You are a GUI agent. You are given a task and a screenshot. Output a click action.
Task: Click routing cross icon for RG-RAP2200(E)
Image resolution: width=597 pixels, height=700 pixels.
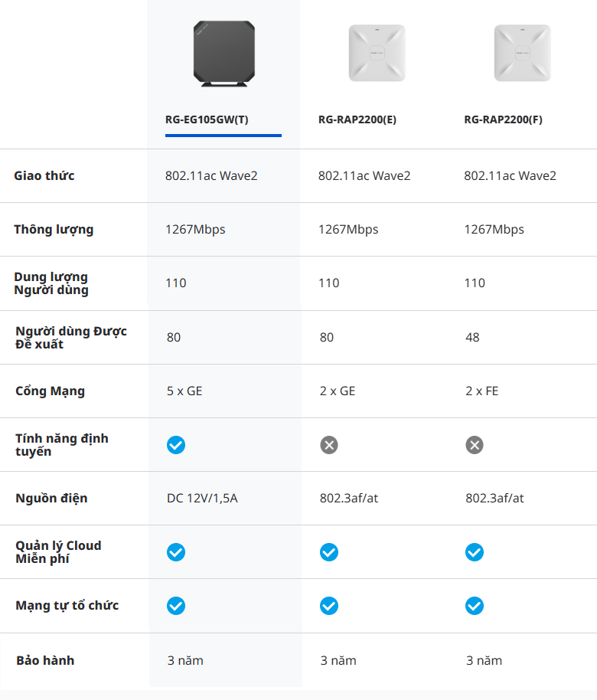click(x=329, y=445)
